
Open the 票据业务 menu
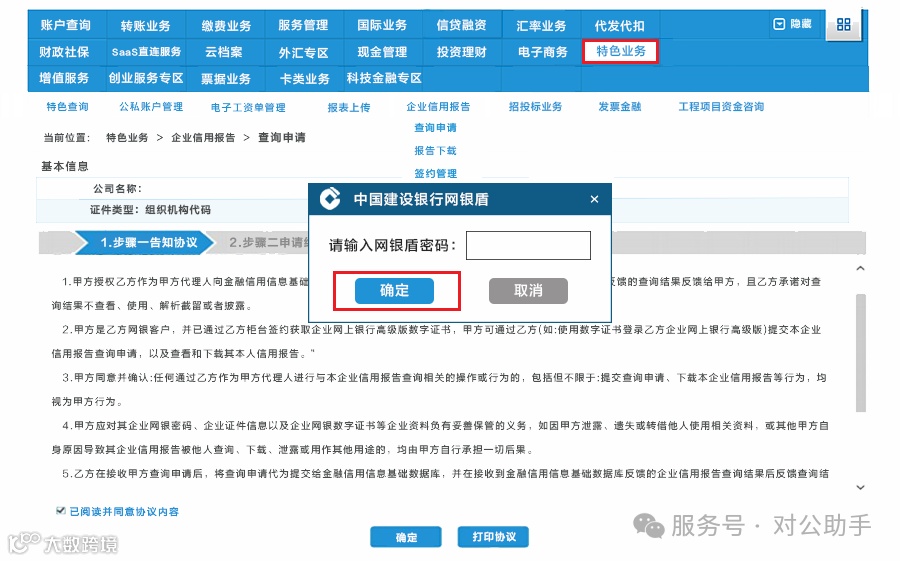(226, 79)
